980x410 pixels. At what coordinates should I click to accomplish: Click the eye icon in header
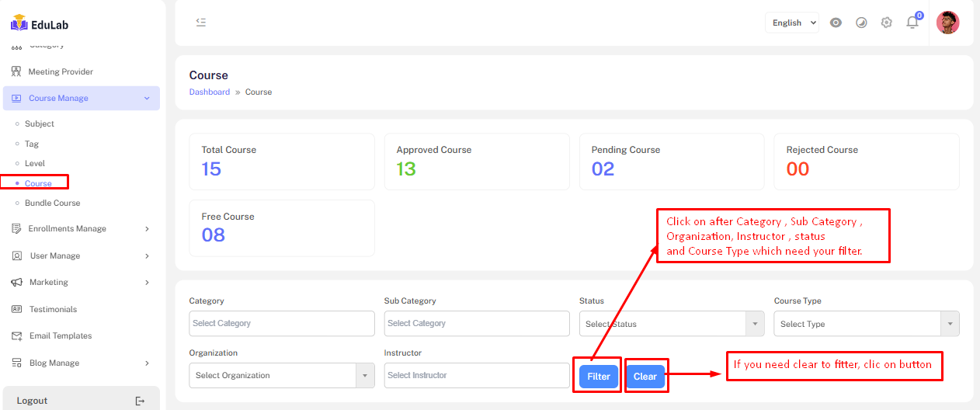(836, 23)
